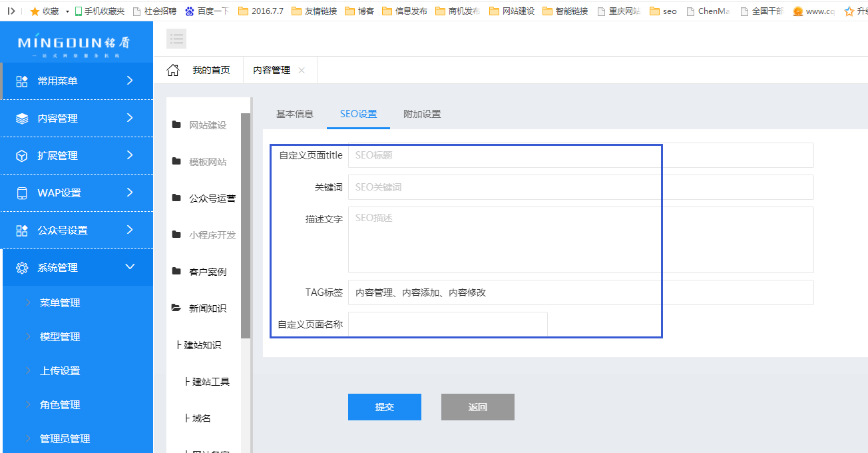
Task: Open the 我的首页 tab
Action: coord(211,70)
